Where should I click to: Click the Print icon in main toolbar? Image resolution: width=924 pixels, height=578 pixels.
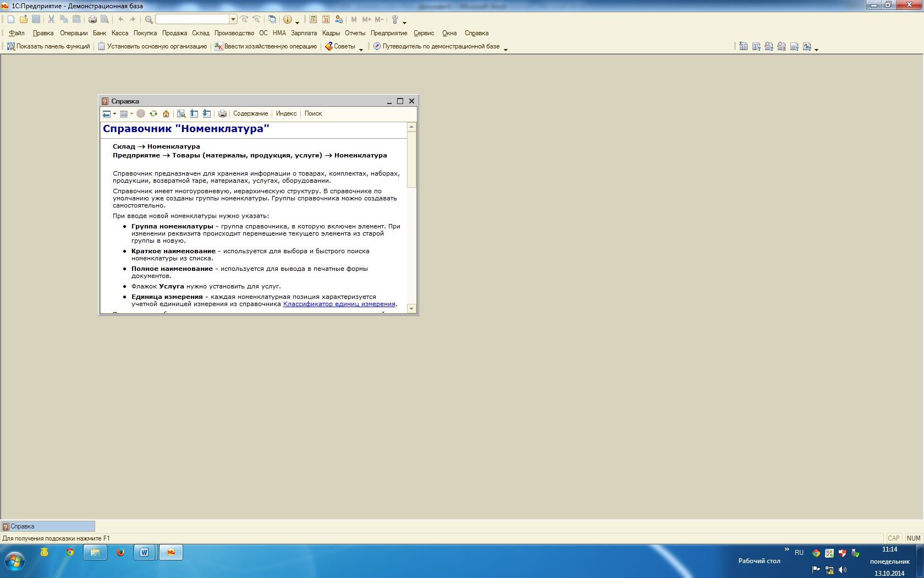[x=92, y=19]
